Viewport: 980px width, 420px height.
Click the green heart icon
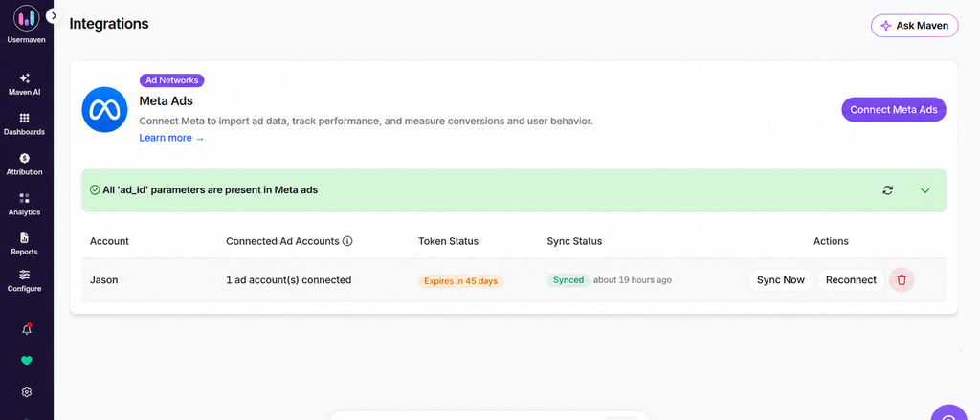click(x=26, y=361)
